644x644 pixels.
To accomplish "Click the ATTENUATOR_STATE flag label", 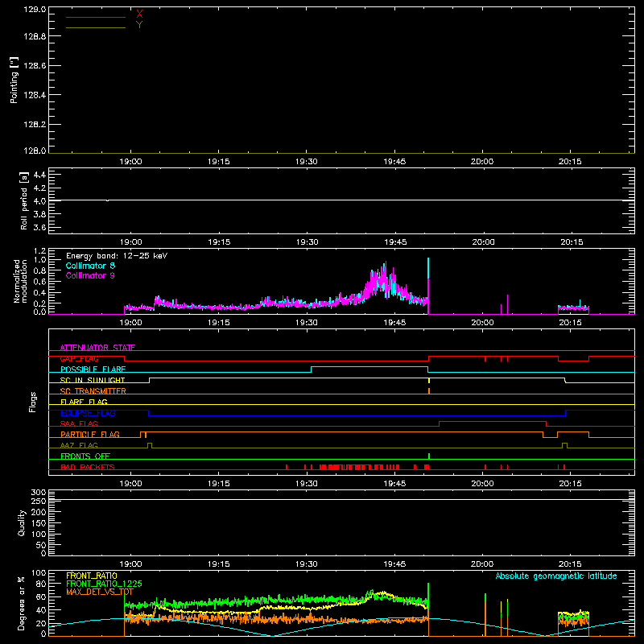I will (97, 348).
